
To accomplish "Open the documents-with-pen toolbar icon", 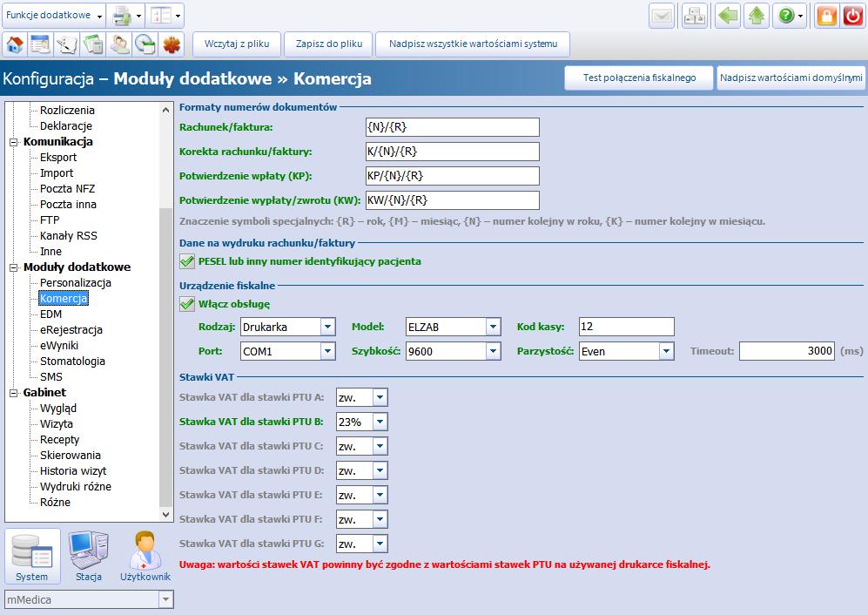I will pos(66,44).
